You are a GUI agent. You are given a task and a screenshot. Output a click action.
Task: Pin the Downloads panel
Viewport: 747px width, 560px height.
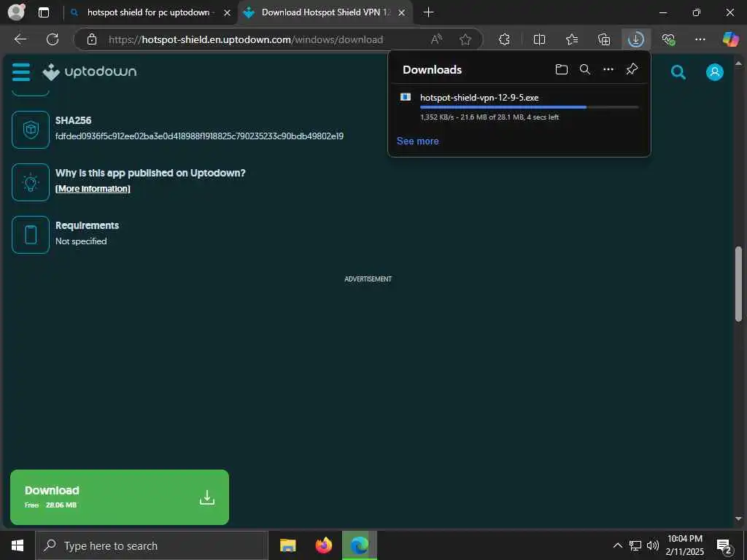pyautogui.click(x=632, y=69)
